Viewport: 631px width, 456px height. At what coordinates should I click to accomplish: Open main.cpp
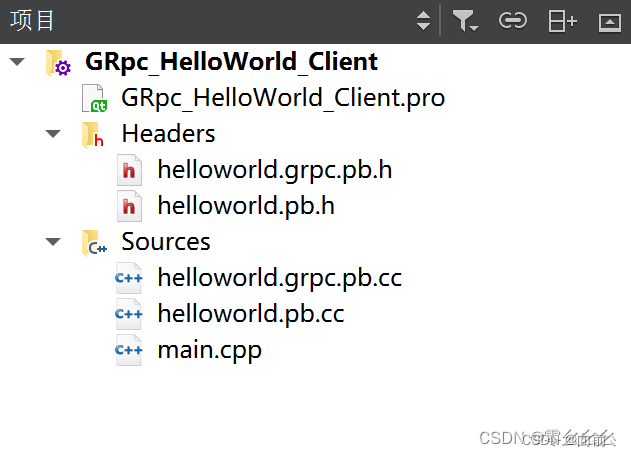tap(210, 351)
